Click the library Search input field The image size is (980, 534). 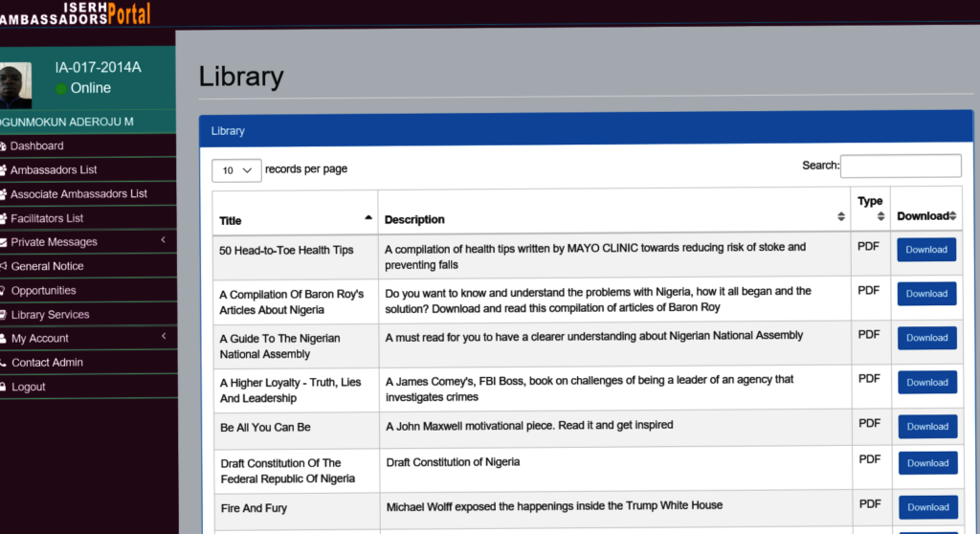point(900,166)
